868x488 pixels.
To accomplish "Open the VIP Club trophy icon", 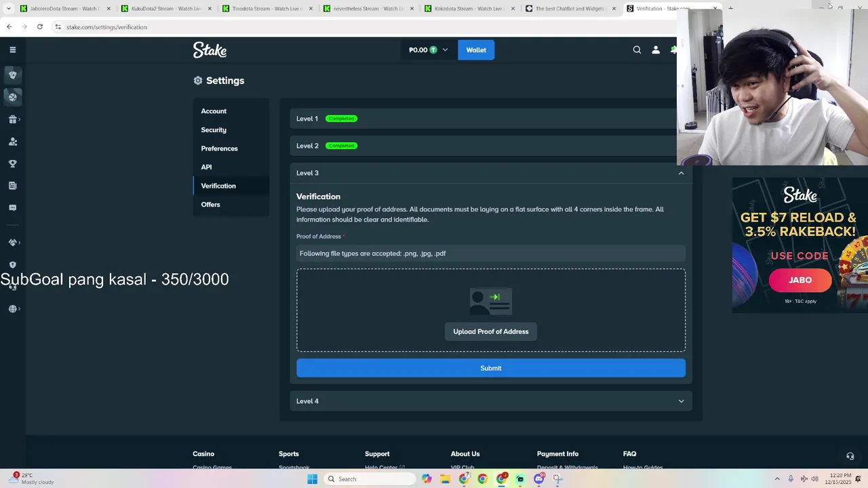I will [12, 163].
